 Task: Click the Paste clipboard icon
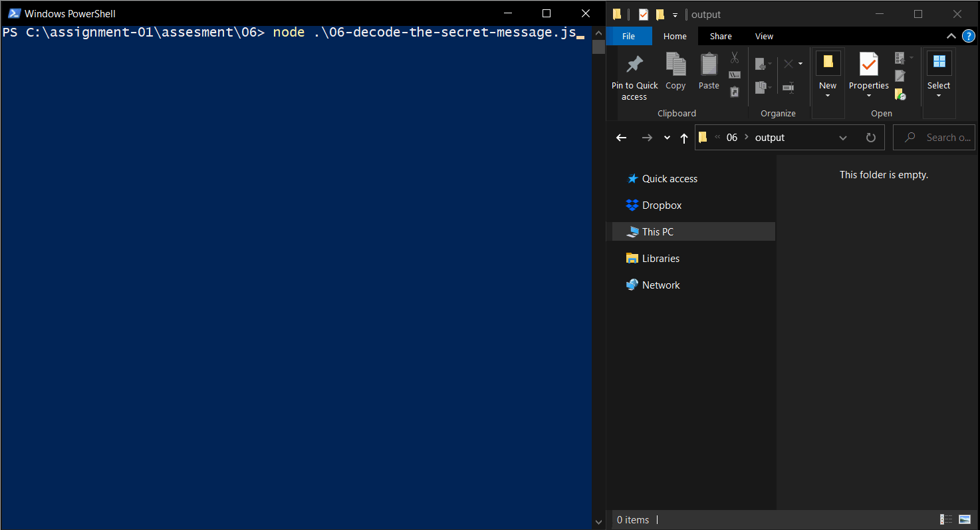tap(709, 65)
